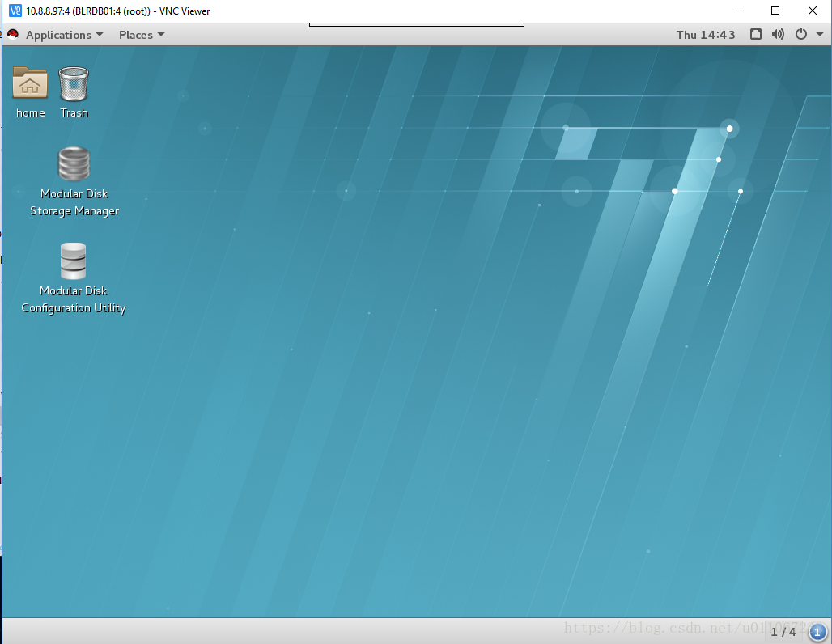This screenshot has width=832, height=644.
Task: Select the 'Trash' icon label
Action: (x=74, y=113)
